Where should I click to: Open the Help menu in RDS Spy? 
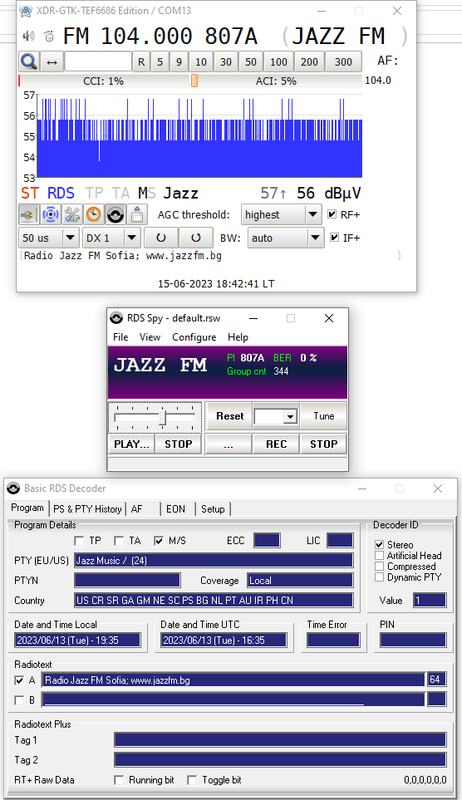pyautogui.click(x=238, y=337)
